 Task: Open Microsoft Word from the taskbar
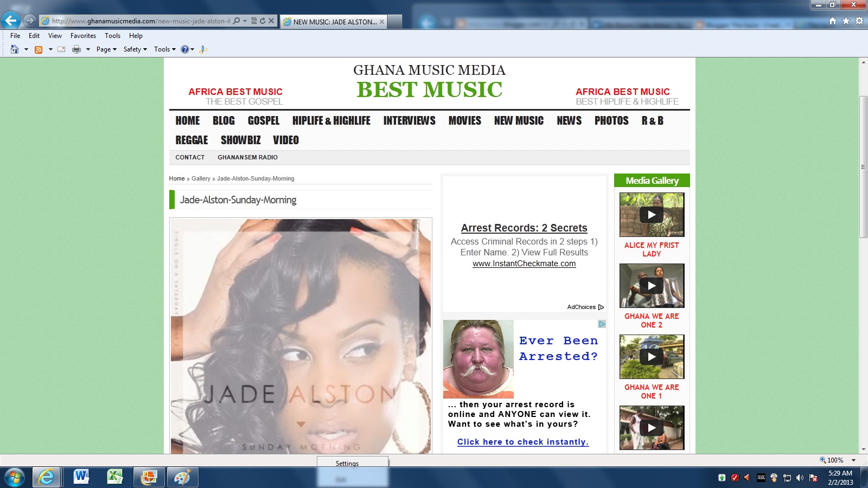point(81,478)
